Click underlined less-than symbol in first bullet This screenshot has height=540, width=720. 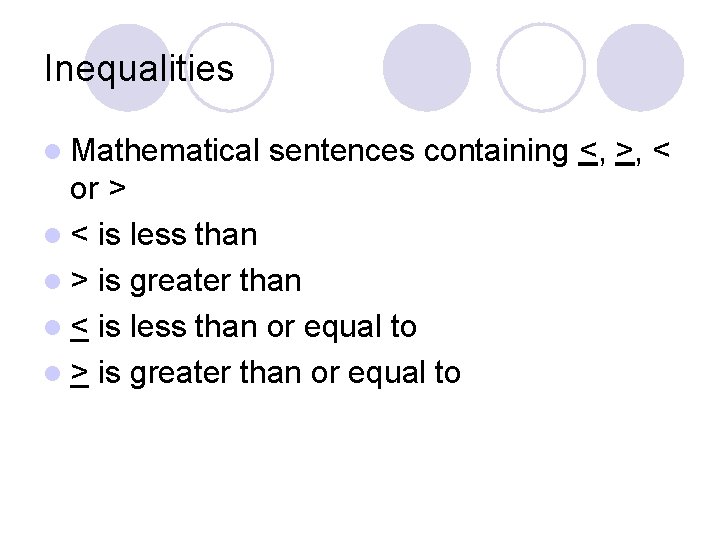click(x=588, y=153)
